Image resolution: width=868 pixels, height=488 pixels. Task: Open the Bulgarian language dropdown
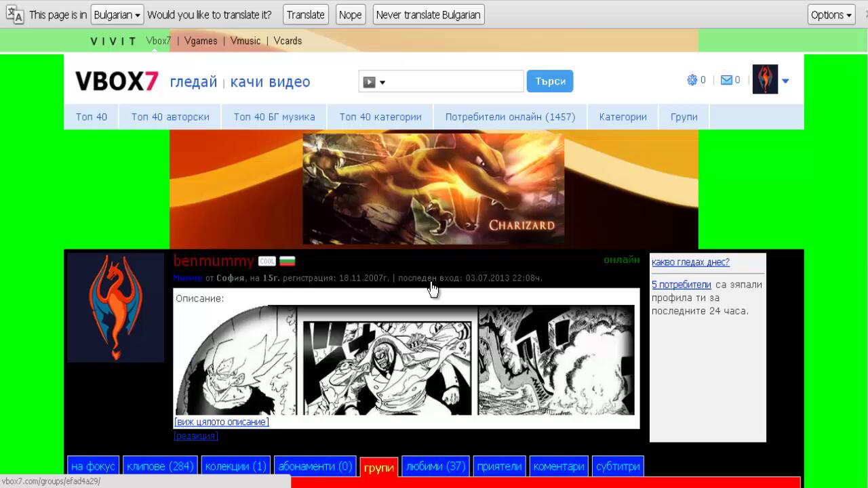[117, 15]
